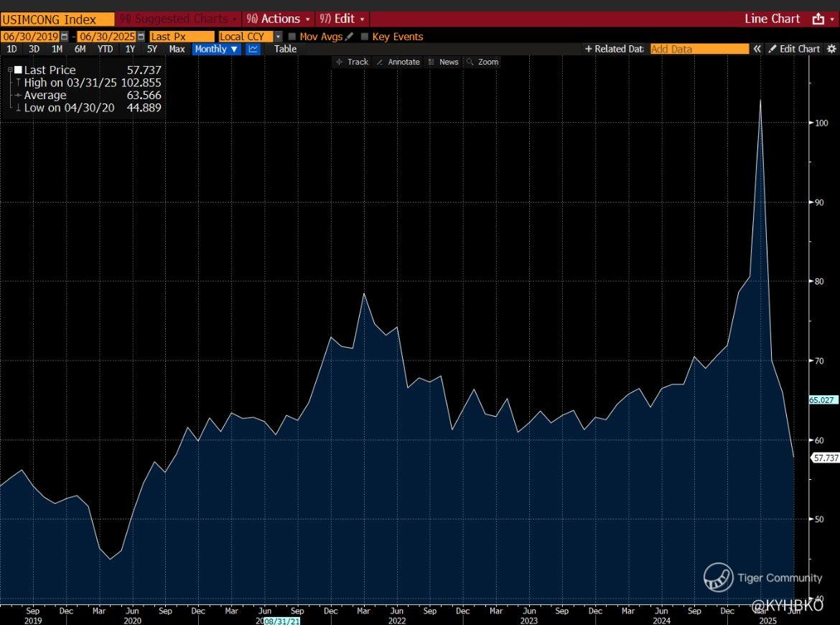Collapse panel with double-chevron icon
The height and width of the screenshot is (625, 840).
pyautogui.click(x=756, y=49)
